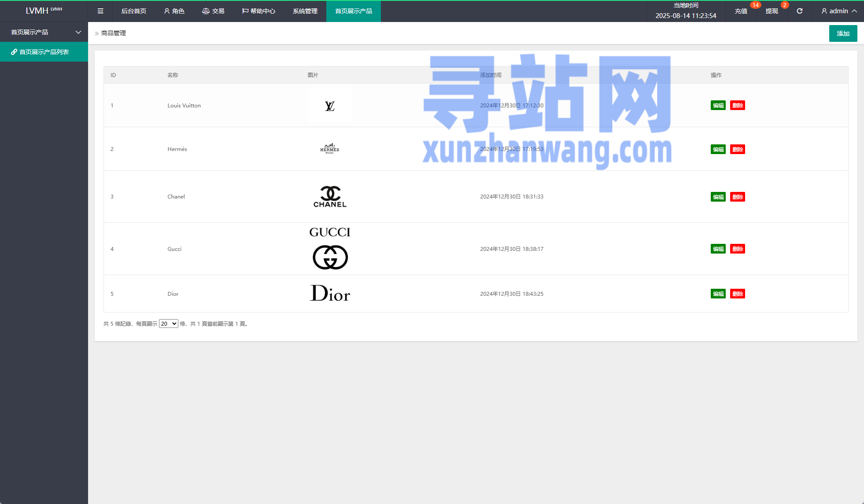This screenshot has width=864, height=504.
Task: Select the name cell Gucci
Action: coord(174,249)
